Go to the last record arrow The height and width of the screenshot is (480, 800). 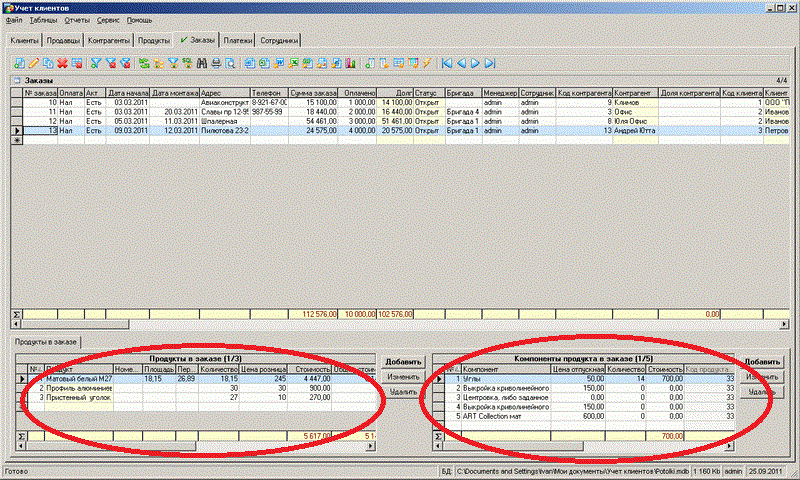489,63
